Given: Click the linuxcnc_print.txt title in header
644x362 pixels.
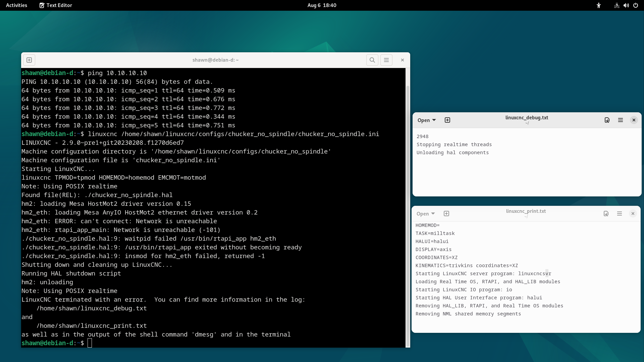Looking at the screenshot, I should pos(526,211).
